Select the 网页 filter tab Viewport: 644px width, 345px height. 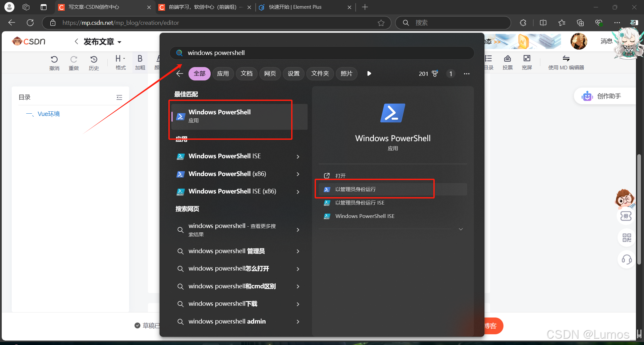(x=270, y=73)
